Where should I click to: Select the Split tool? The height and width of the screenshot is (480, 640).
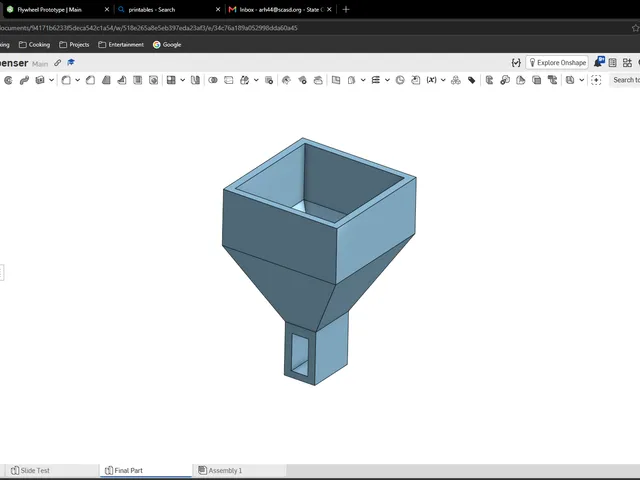pos(229,80)
